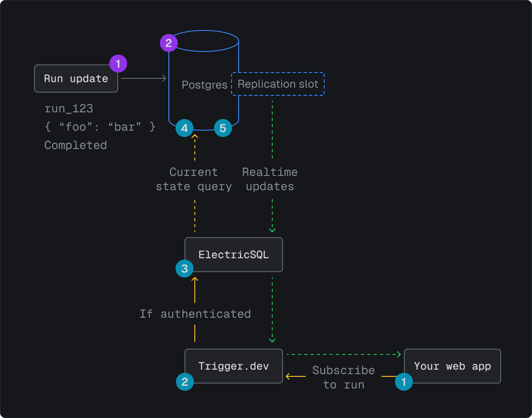The height and width of the screenshot is (418, 532).
Task: Select the { "foo": "bar" } text
Action: coord(100,127)
